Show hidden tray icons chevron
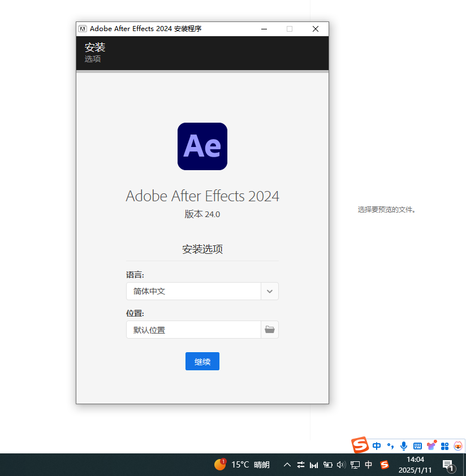 click(287, 465)
